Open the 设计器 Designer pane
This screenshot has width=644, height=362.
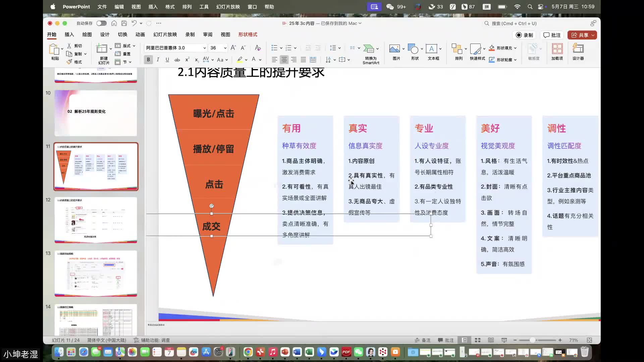pyautogui.click(x=578, y=52)
